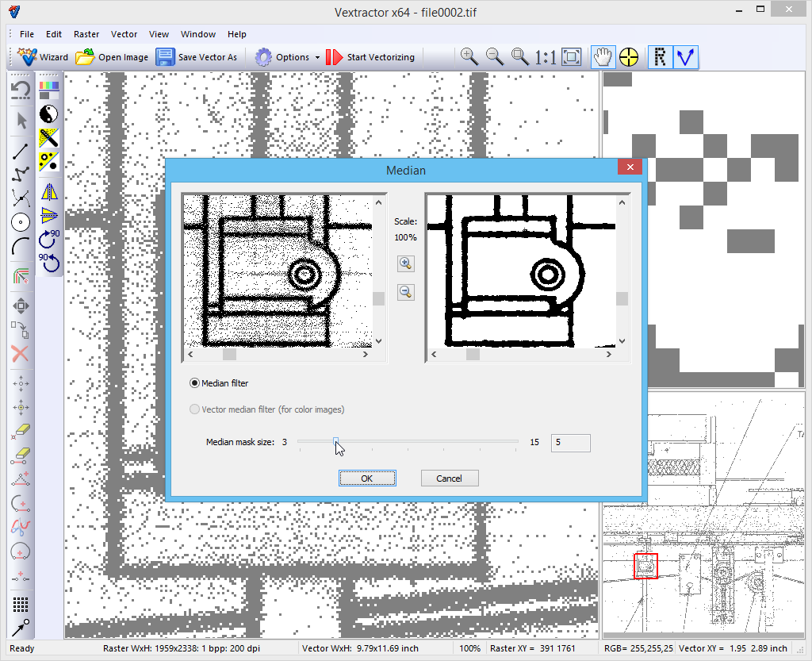Click the Open Image folder icon
Image resolution: width=812 pixels, height=661 pixels.
coord(85,57)
